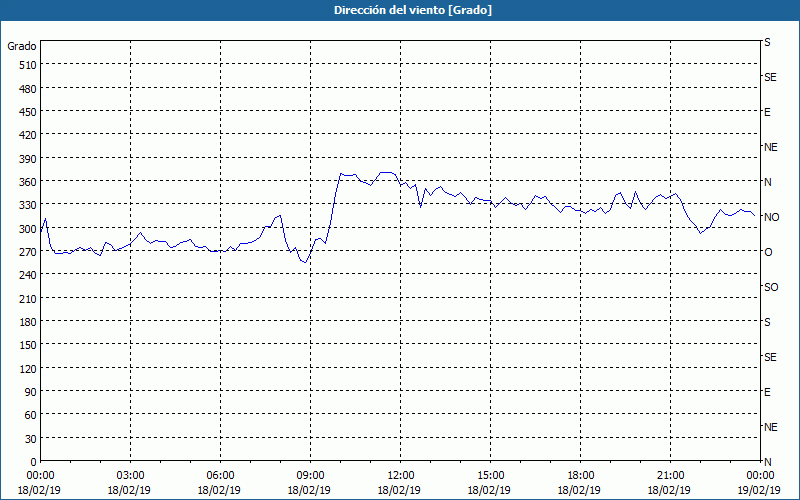Click the wind line peak near 10:00
Image resolution: width=800 pixels, height=500 pixels.
(341, 173)
